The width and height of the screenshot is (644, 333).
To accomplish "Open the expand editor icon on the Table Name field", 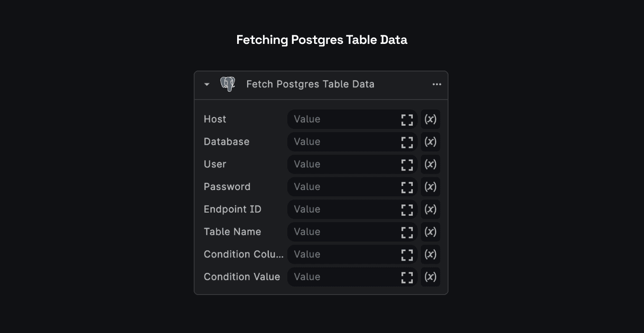I will pos(406,232).
